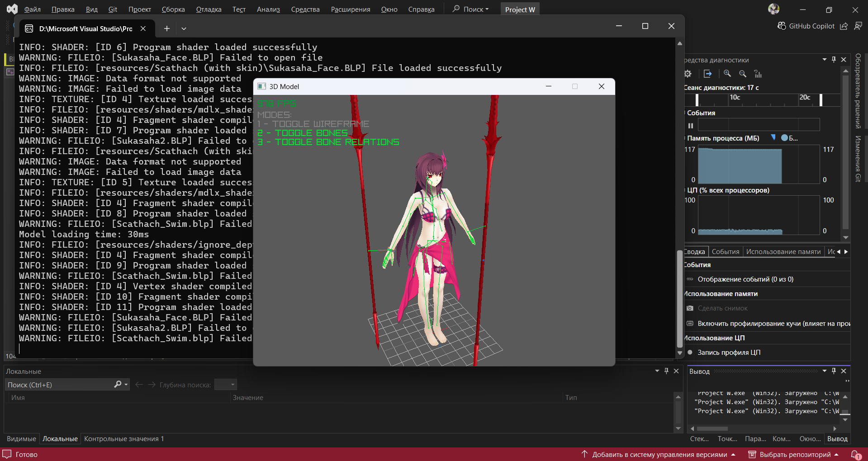Close the Locals panel
The width and height of the screenshot is (868, 461).
pos(676,371)
